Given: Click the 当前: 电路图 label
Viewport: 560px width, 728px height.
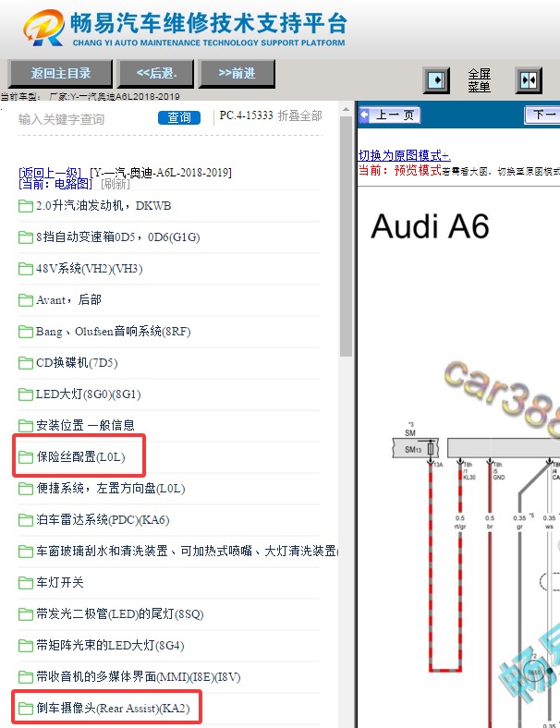Looking at the screenshot, I should (55, 184).
